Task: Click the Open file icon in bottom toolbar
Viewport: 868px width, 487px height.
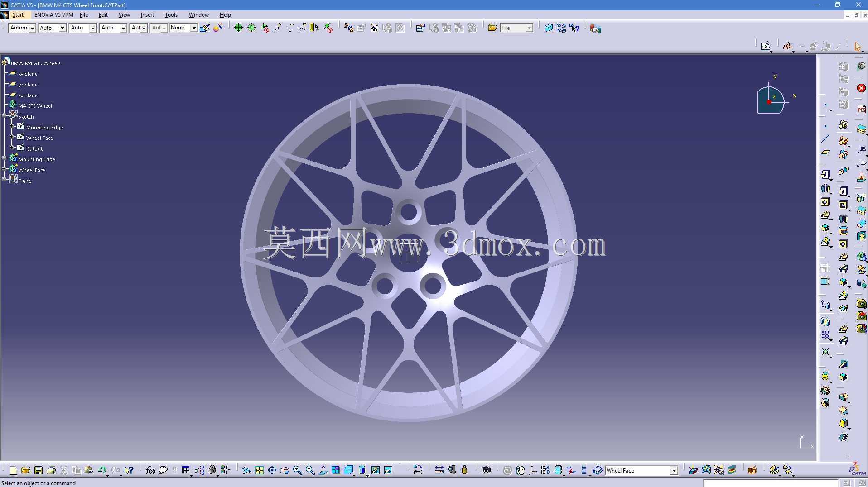Action: coord(25,470)
